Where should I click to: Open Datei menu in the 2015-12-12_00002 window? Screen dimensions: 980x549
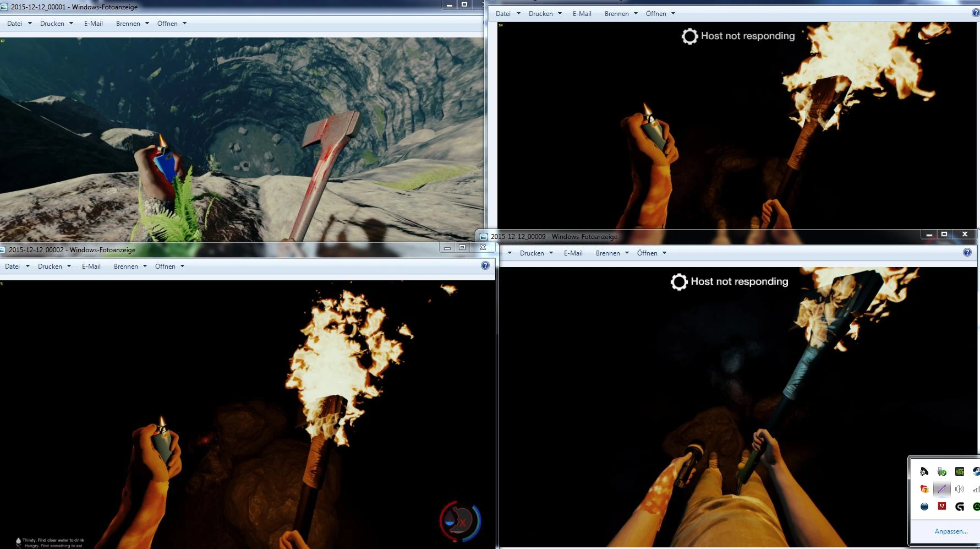(x=17, y=267)
